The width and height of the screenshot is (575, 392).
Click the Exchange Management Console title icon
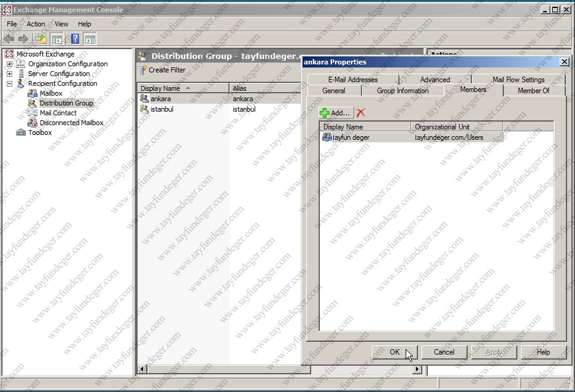(x=7, y=10)
